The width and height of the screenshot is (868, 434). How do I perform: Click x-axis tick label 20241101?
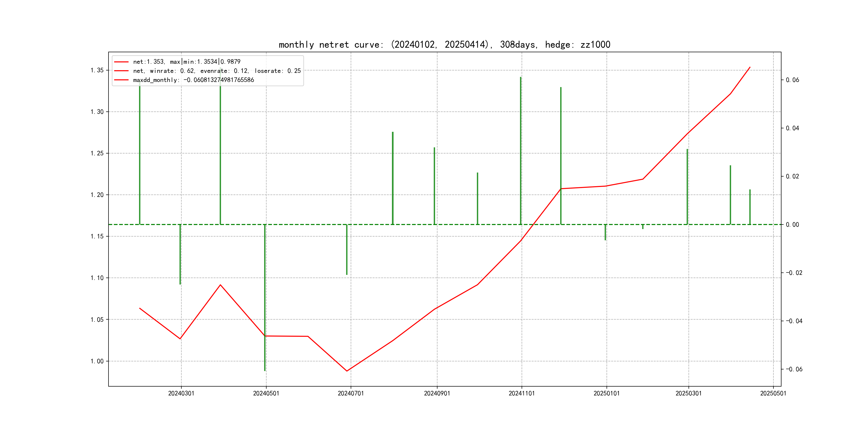click(x=521, y=394)
